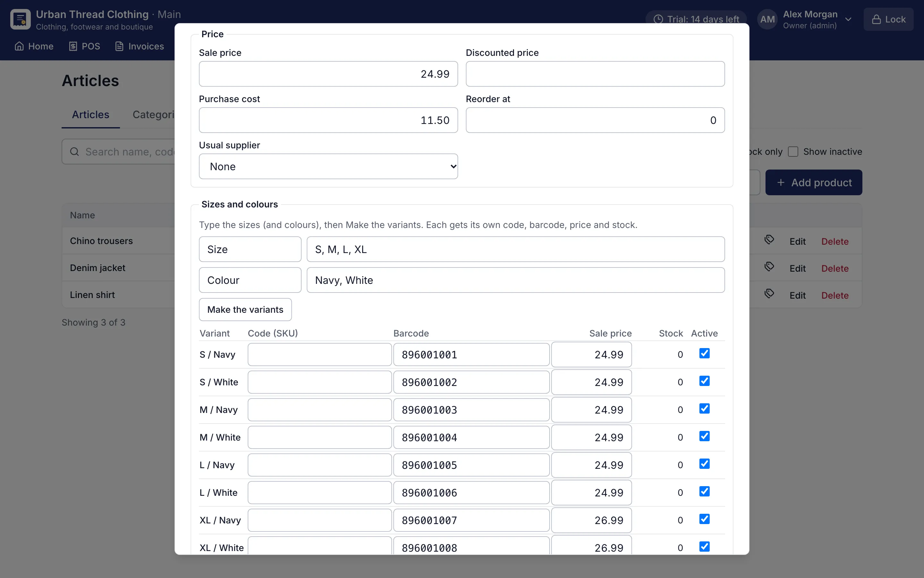Click the Size option name field
This screenshot has height=578, width=924.
point(250,249)
